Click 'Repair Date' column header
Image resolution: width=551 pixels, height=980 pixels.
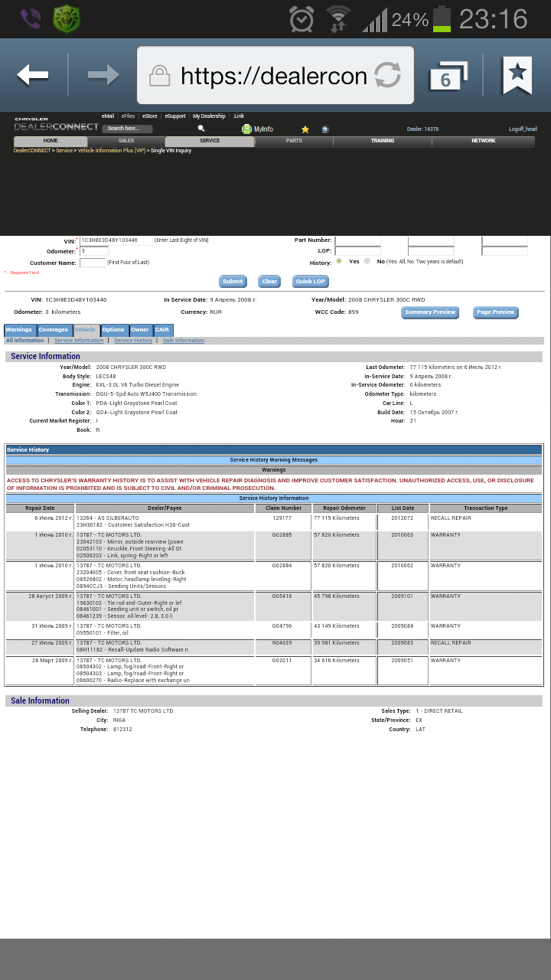(40, 508)
